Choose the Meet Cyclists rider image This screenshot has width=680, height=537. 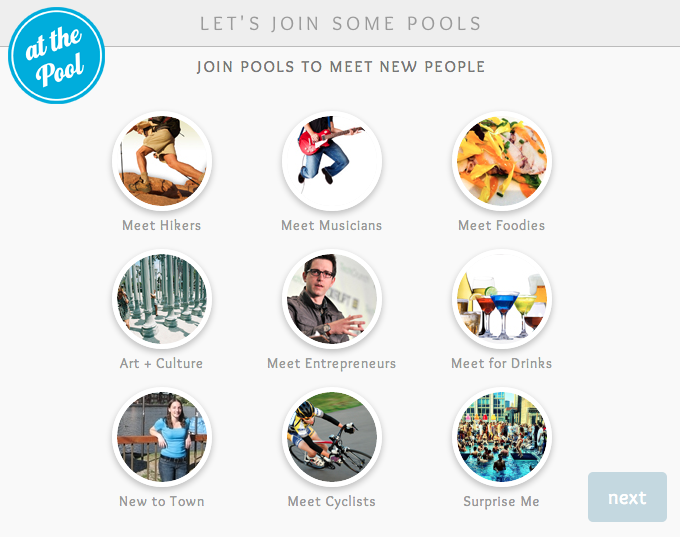coord(332,437)
